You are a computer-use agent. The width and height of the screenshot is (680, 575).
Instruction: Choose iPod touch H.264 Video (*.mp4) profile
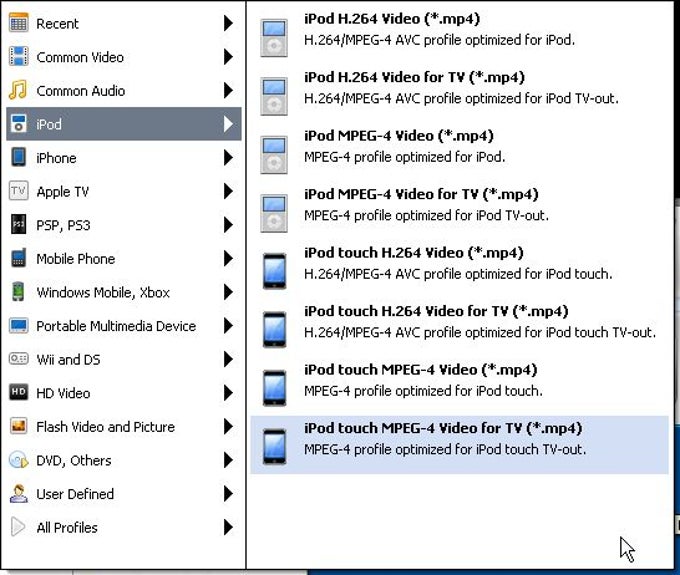click(460, 270)
